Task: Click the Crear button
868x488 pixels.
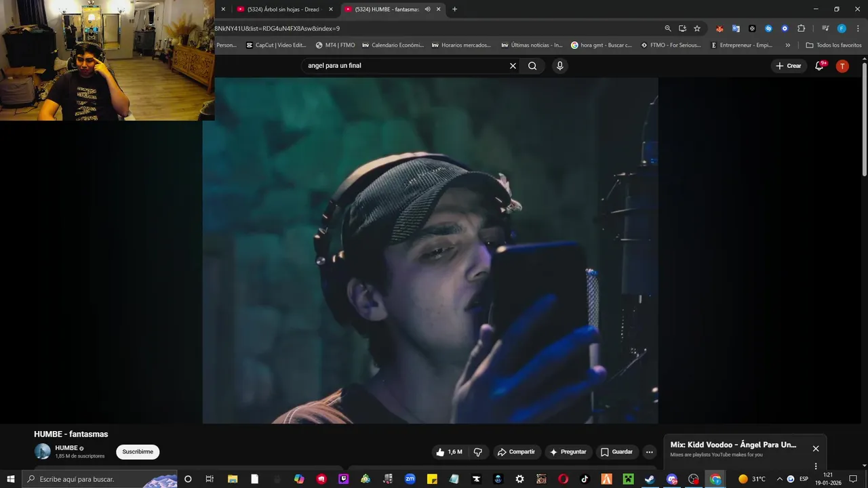Action: pyautogui.click(x=788, y=66)
